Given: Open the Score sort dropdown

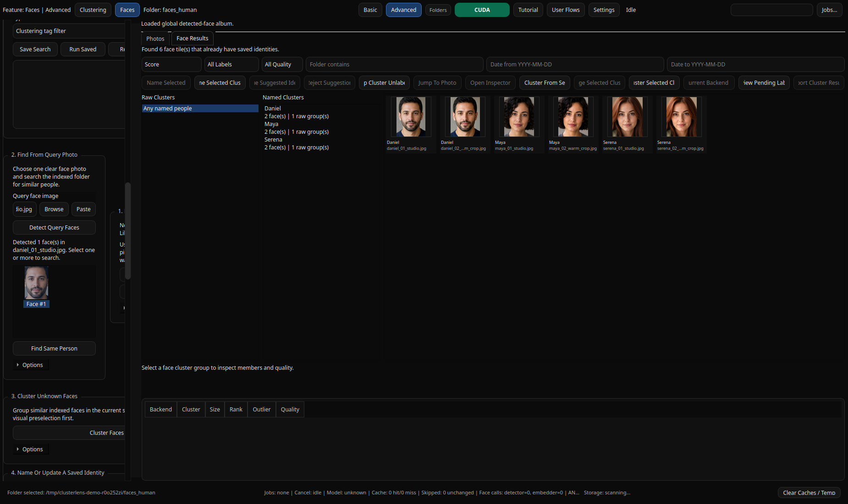Looking at the screenshot, I should click(x=171, y=65).
